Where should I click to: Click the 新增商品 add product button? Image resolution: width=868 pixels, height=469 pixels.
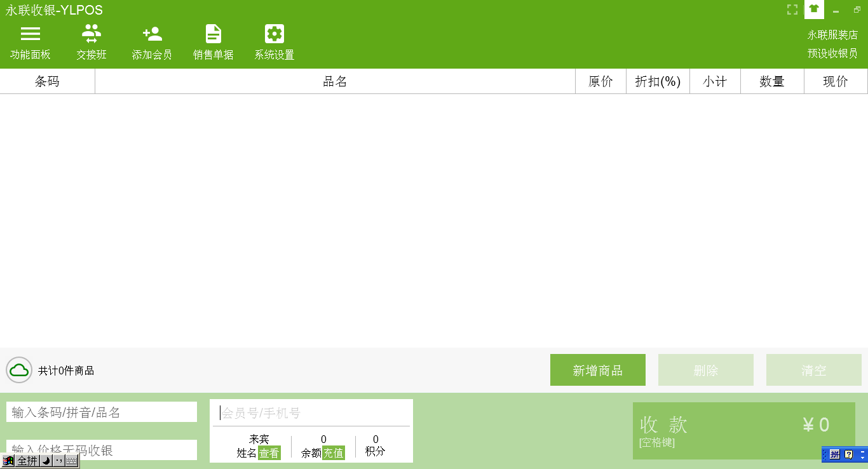[x=597, y=369]
